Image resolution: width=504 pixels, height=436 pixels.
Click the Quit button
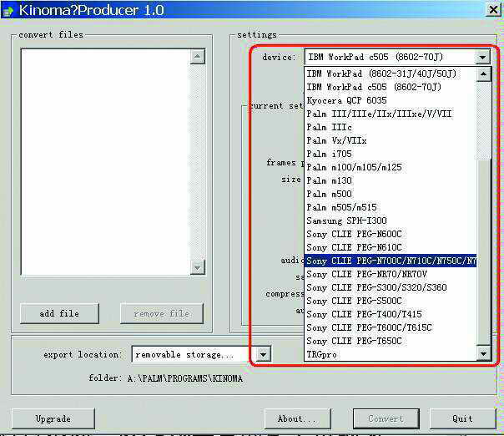point(462,418)
